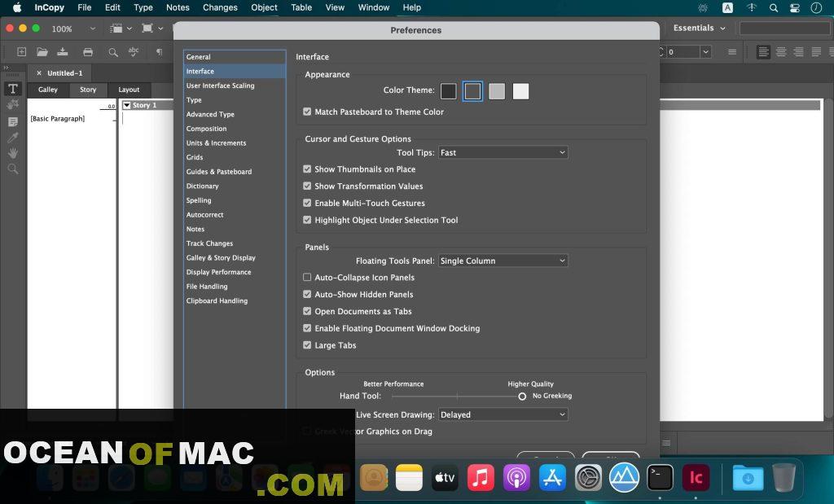Select the Zoom tool in toolbox
Screen dimensions: 834x504
13,169
